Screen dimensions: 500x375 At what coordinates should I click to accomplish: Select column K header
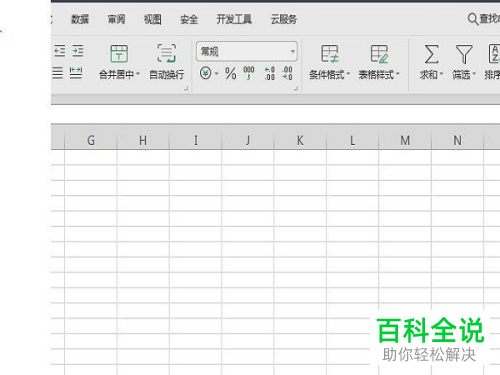(x=300, y=140)
